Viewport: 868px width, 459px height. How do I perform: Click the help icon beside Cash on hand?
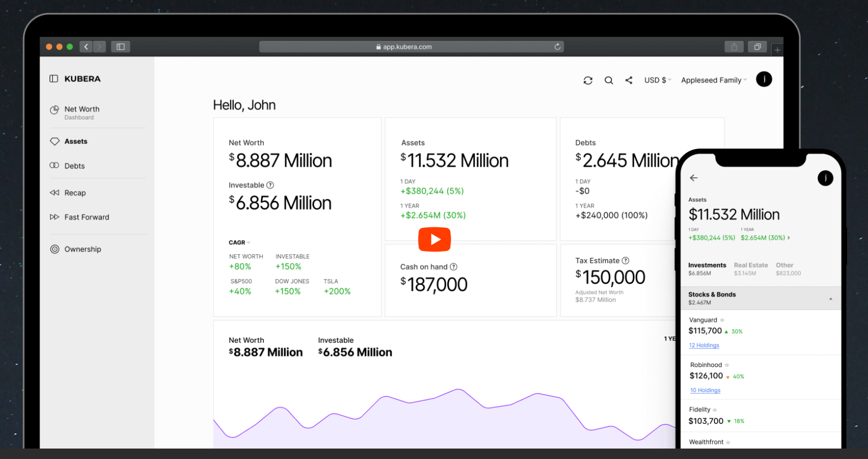pyautogui.click(x=453, y=266)
